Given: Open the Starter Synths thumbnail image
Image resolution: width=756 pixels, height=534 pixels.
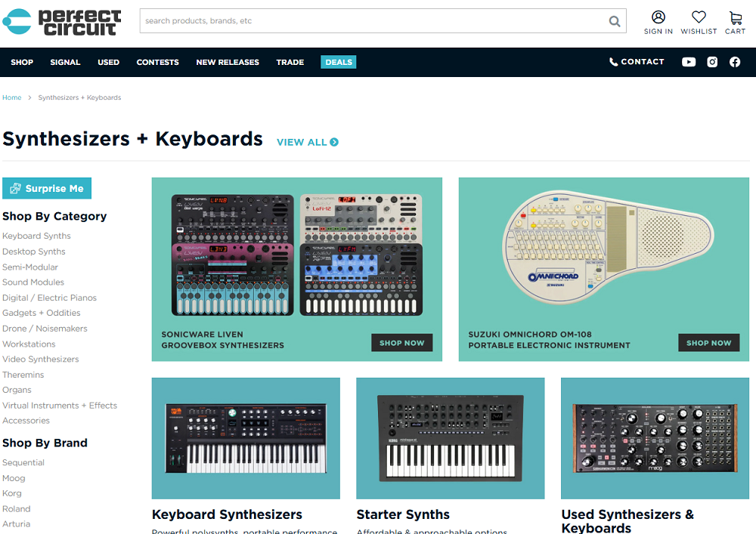Looking at the screenshot, I should 451,438.
